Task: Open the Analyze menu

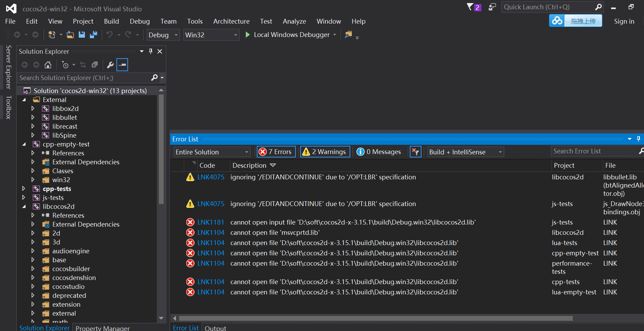Action: pyautogui.click(x=294, y=21)
